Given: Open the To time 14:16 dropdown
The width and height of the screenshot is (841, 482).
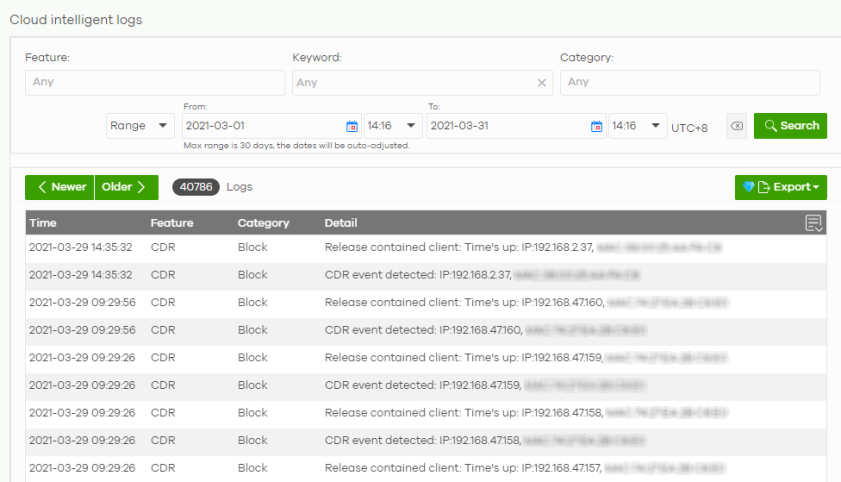Looking at the screenshot, I should click(637, 126).
